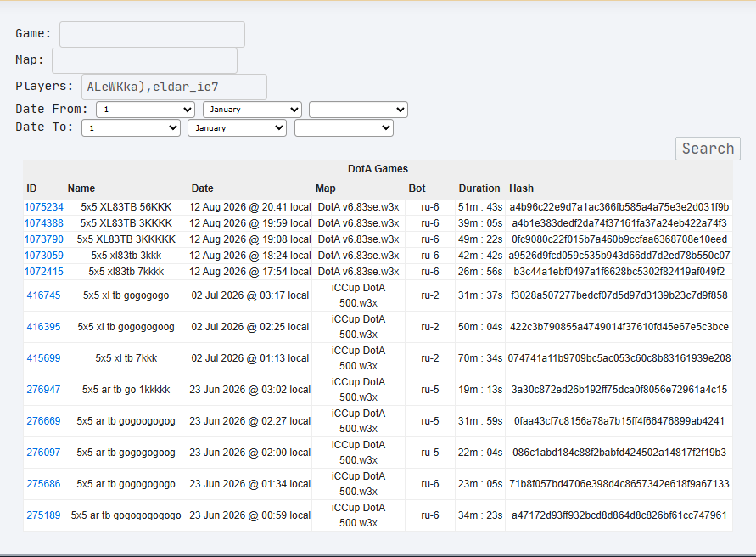756x557 pixels.
Task: Focus the Map input field
Action: (x=144, y=60)
